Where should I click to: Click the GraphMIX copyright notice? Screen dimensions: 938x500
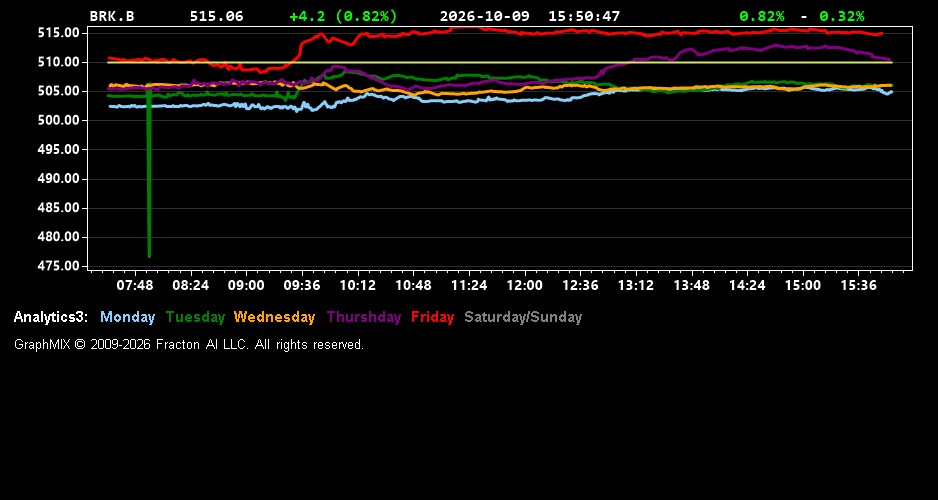[188, 344]
